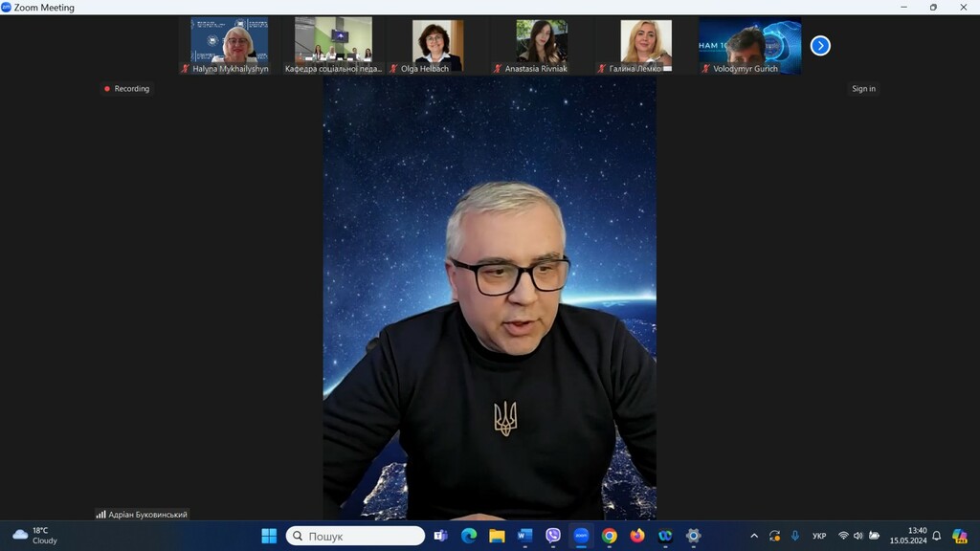The image size is (980, 551).
Task: Open Viber from the taskbar
Action: click(553, 536)
